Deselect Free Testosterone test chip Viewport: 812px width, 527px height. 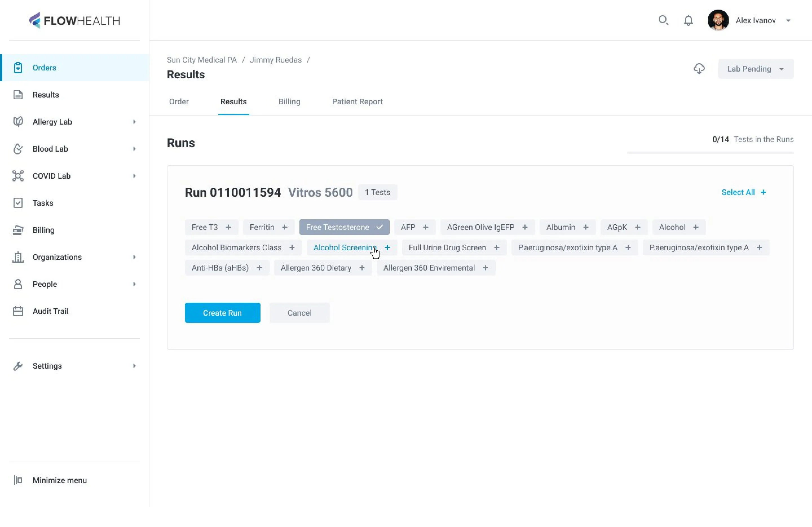pos(344,227)
